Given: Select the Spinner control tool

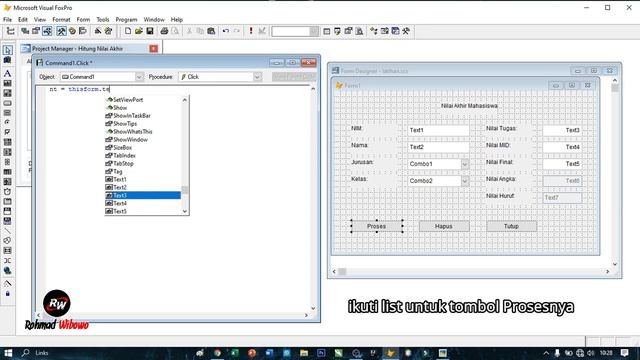Looking at the screenshot, I should click(7, 162).
